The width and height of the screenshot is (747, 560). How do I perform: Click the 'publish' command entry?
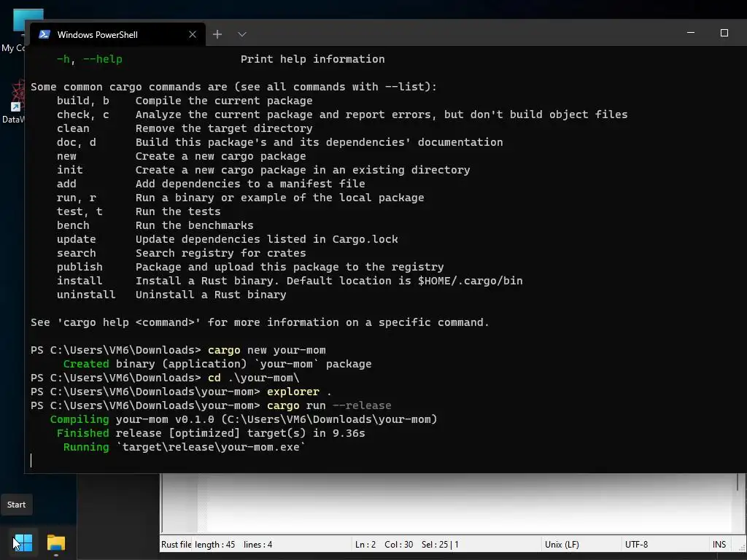coord(80,267)
